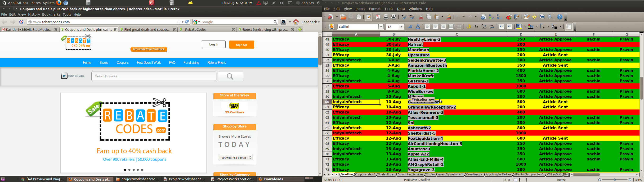Open a file in Calc
This screenshot has height=182, width=644.
[343, 17]
